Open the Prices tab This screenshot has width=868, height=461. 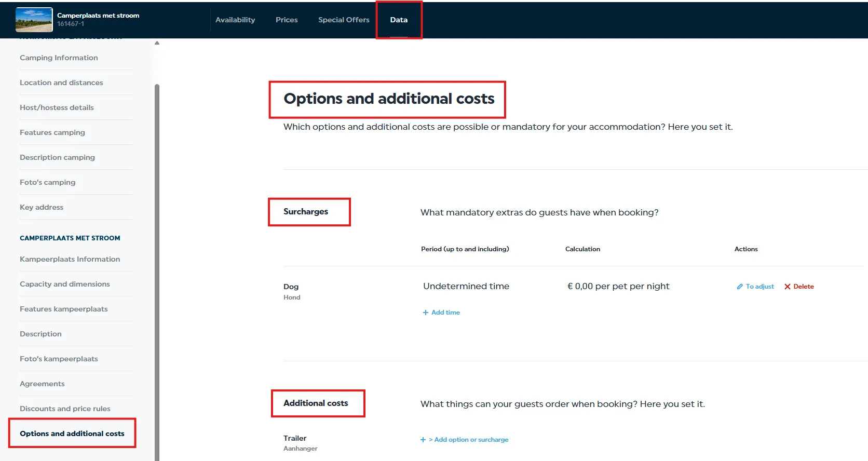coord(287,20)
